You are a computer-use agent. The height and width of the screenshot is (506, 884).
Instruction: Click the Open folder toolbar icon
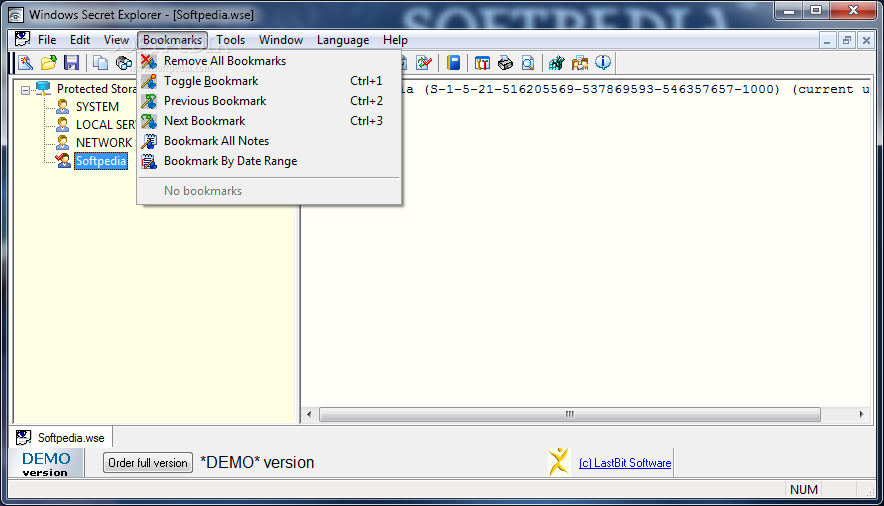pos(49,63)
